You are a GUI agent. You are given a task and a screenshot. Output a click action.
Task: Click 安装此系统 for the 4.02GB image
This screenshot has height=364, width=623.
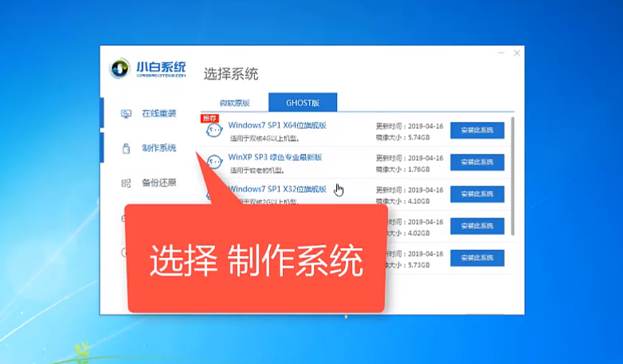[477, 226]
